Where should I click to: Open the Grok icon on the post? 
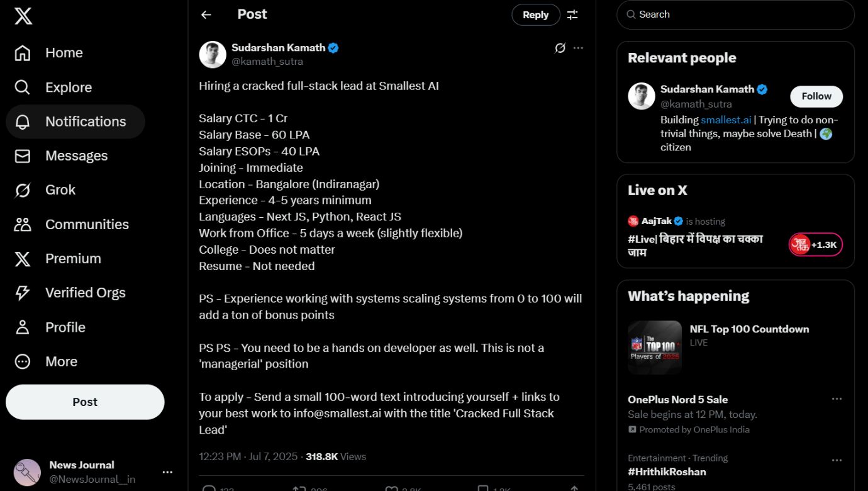(560, 48)
